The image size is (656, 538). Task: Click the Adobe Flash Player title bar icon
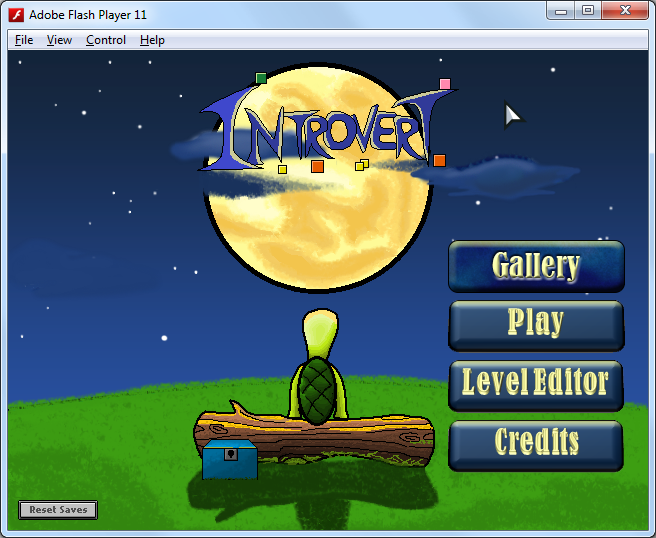point(16,14)
